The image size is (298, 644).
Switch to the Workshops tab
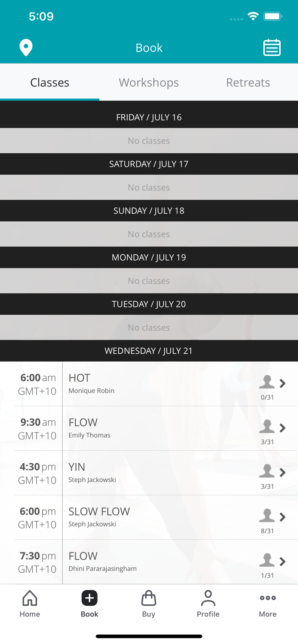(149, 82)
